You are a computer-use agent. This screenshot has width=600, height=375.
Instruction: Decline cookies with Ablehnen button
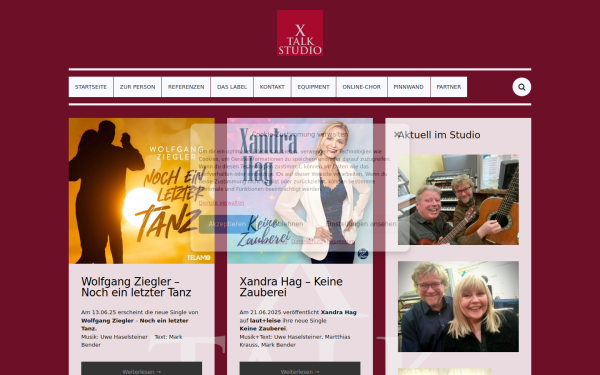click(289, 224)
